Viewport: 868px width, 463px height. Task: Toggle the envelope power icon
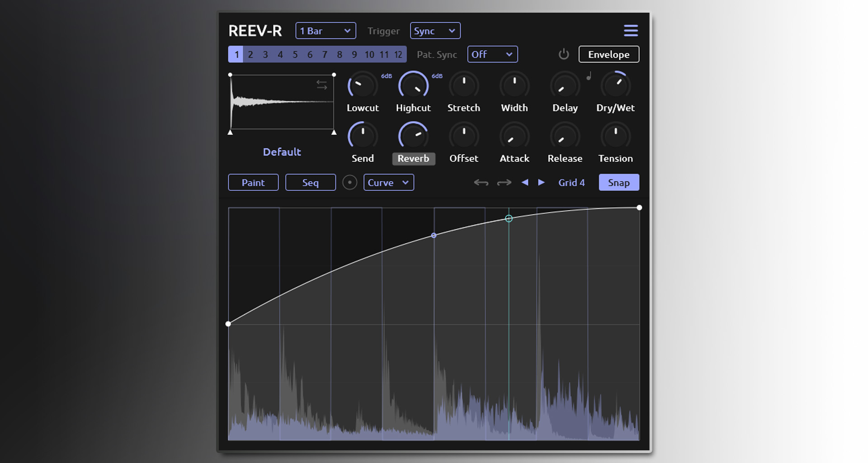coord(563,54)
